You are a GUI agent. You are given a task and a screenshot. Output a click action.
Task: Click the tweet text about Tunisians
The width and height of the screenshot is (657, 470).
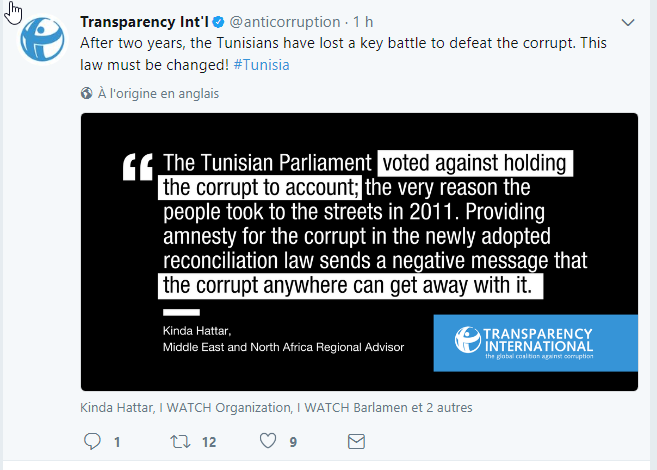[340, 45]
